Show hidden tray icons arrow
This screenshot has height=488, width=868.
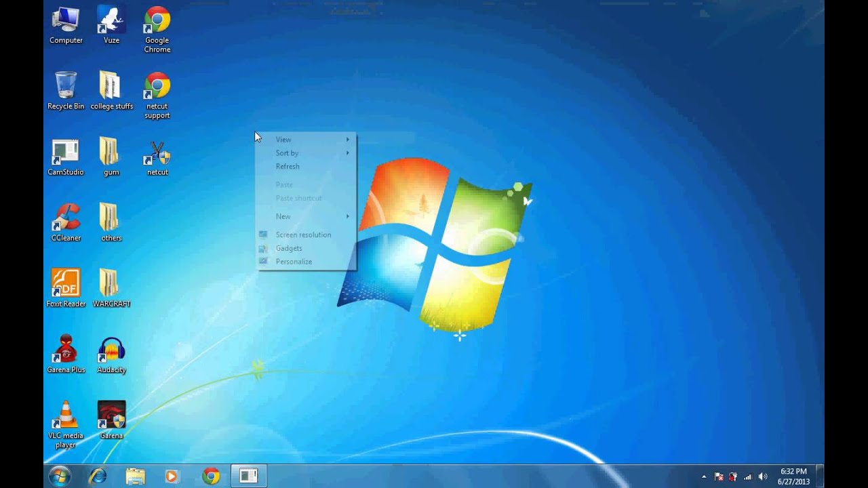coord(704,476)
